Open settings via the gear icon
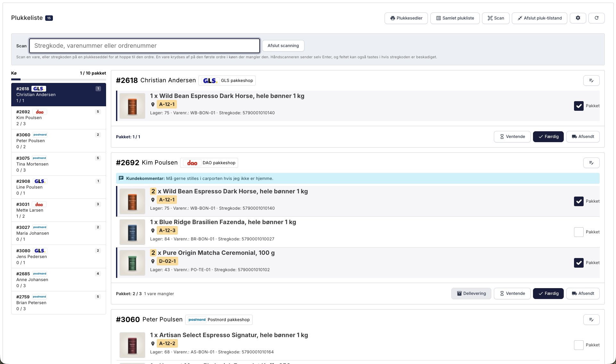Viewport: 616px width, 364px height. 578,18
